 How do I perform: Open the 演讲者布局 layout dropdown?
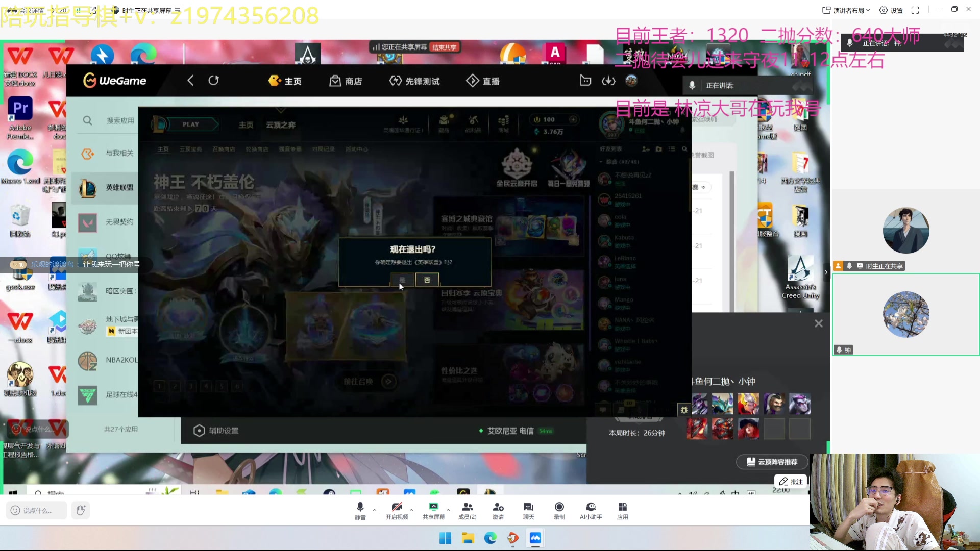(846, 10)
